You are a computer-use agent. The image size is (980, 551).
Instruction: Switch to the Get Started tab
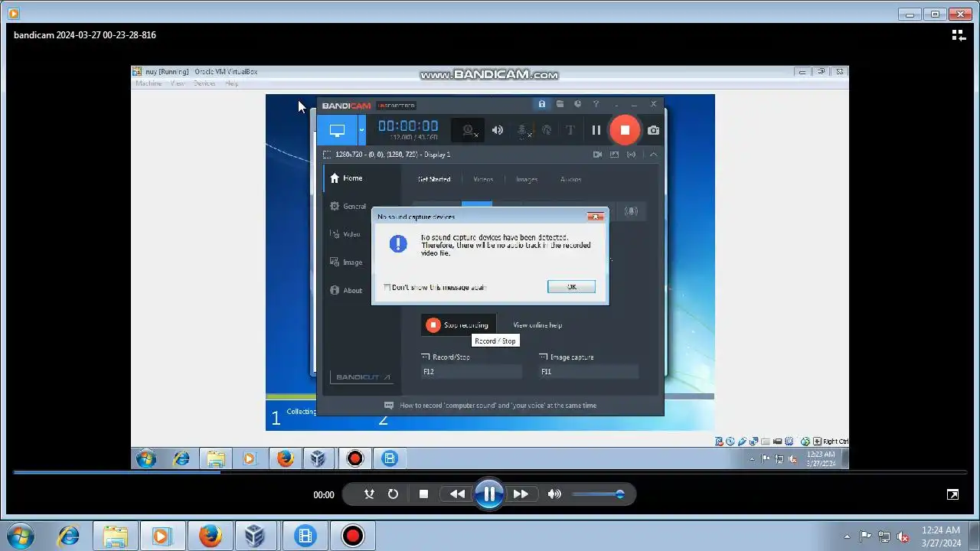click(434, 180)
